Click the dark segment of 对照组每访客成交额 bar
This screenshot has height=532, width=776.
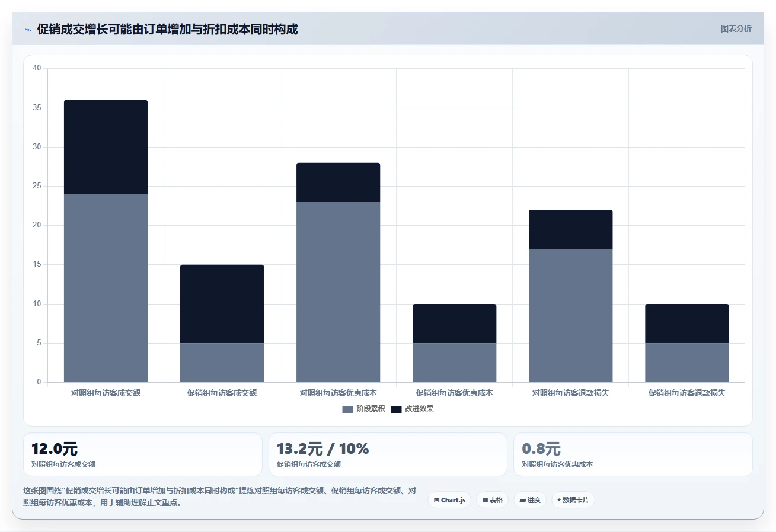click(x=106, y=147)
